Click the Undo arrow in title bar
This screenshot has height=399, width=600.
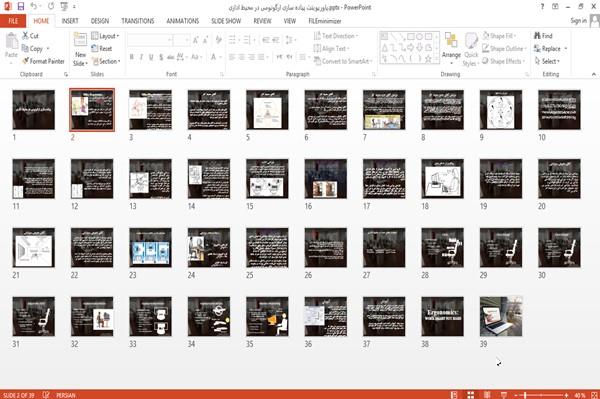[34, 7]
